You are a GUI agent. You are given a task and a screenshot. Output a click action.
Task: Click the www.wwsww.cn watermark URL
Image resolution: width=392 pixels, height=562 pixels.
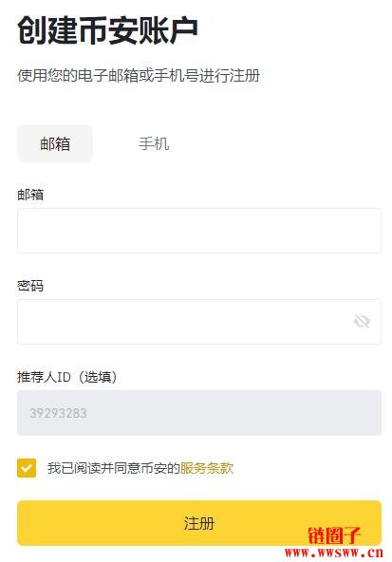pyautogui.click(x=334, y=553)
